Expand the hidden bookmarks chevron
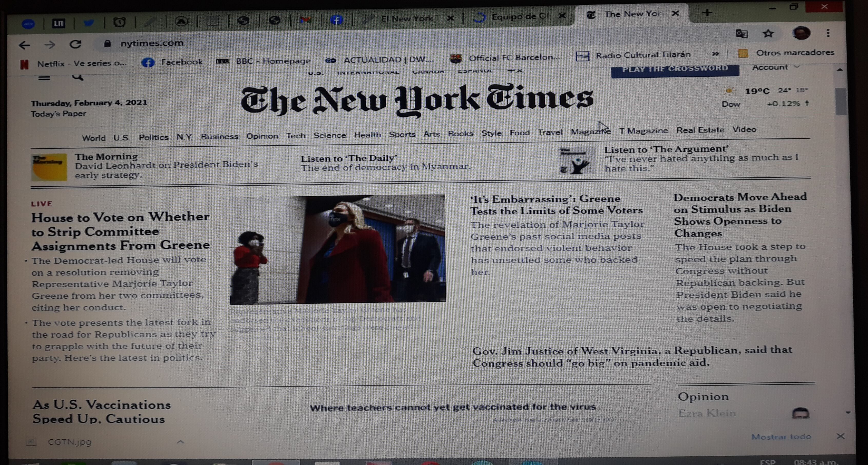 pyautogui.click(x=715, y=54)
